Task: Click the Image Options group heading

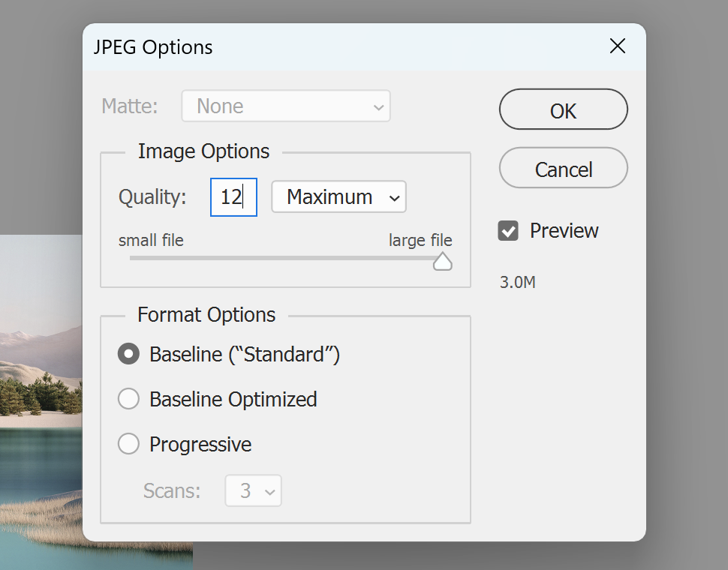Action: pyautogui.click(x=203, y=151)
